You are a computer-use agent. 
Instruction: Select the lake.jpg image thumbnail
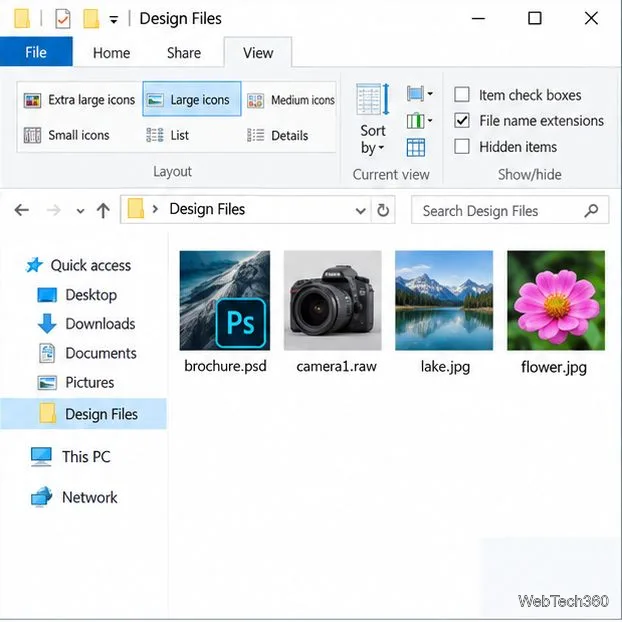[x=444, y=301]
